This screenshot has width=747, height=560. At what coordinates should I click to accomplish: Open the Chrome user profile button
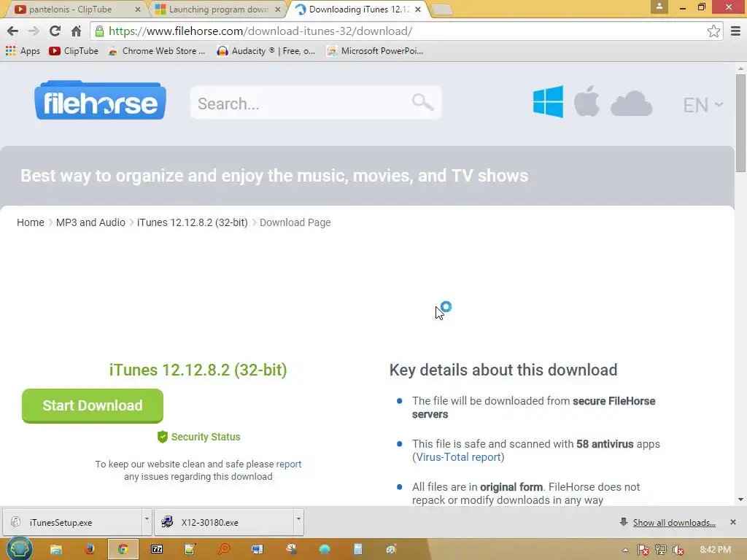(x=659, y=7)
